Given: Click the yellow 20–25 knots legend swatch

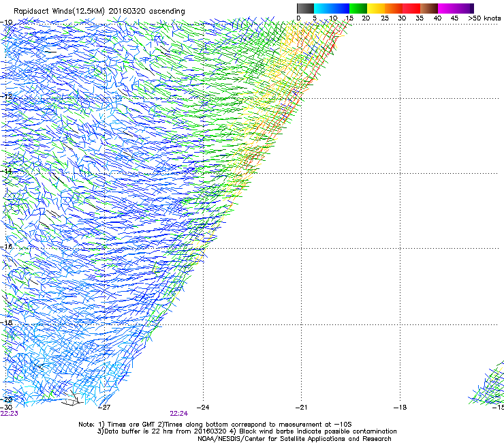Looking at the screenshot, I should [x=376, y=8].
